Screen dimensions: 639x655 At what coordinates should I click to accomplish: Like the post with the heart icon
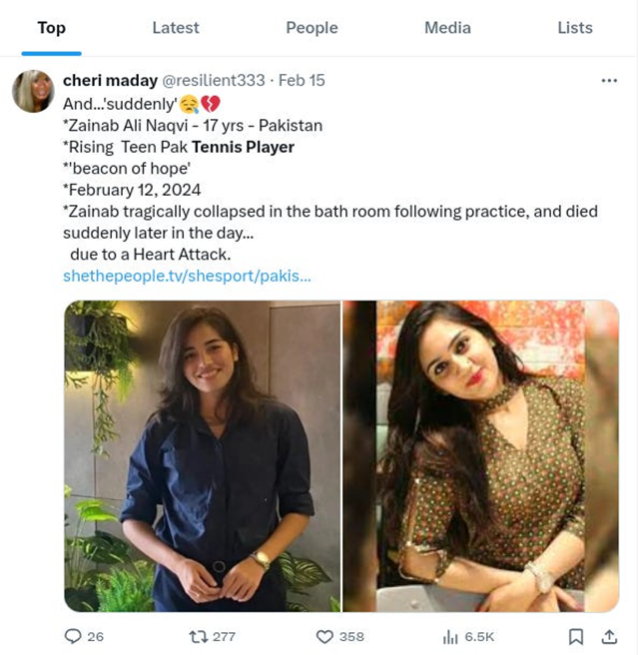click(x=324, y=636)
